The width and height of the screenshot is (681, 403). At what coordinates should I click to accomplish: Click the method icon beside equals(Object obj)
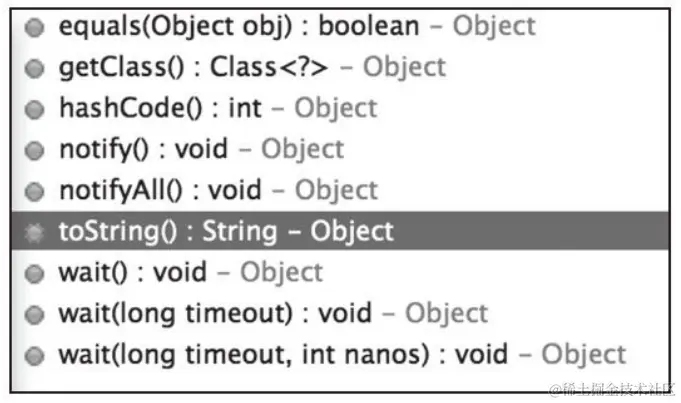tap(34, 27)
